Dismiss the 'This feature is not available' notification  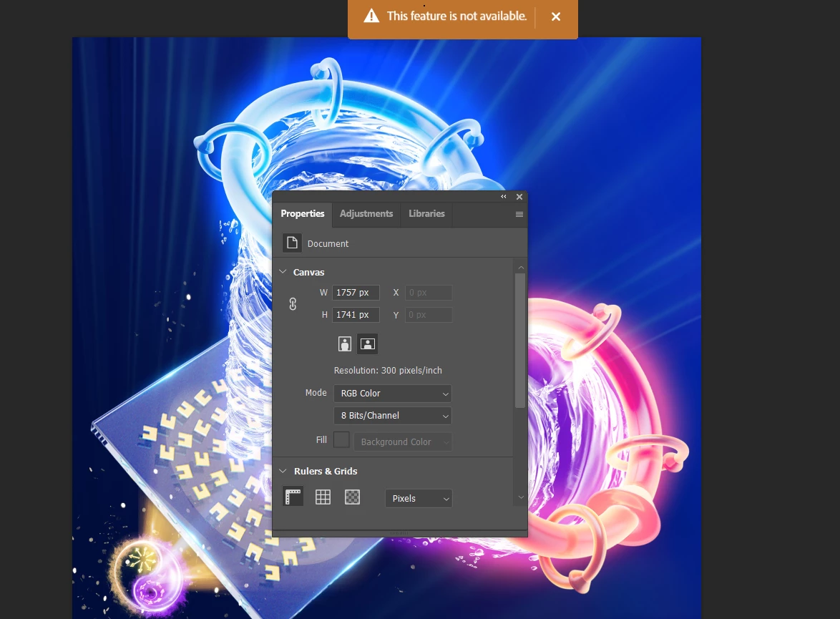click(x=555, y=16)
